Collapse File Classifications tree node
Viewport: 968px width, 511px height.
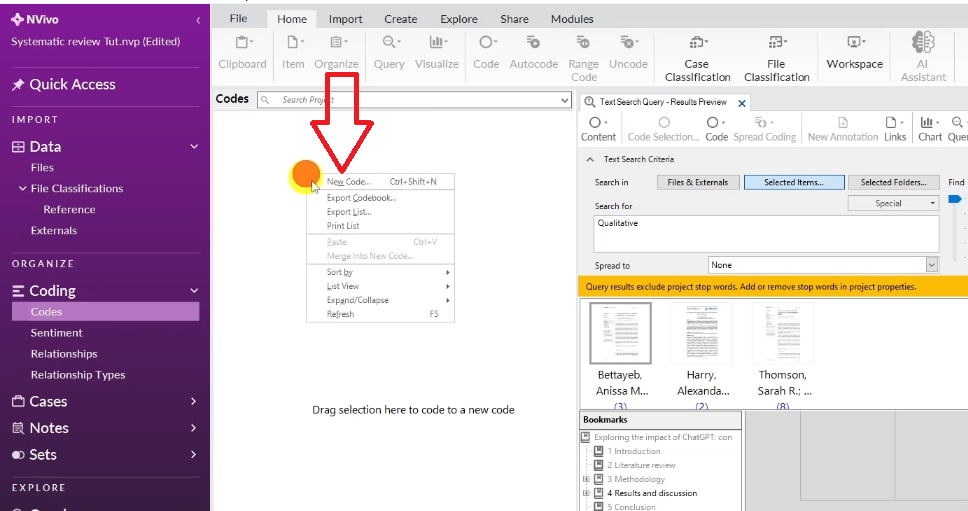[23, 188]
